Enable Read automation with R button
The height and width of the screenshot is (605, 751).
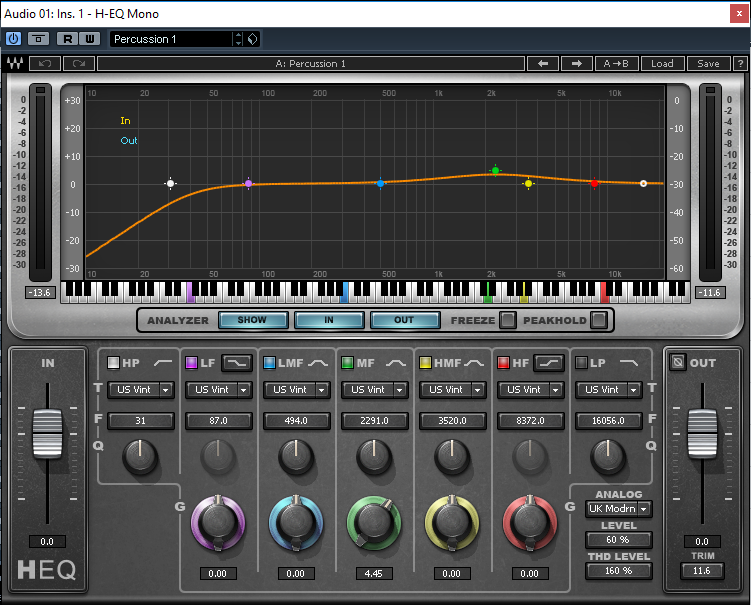pyautogui.click(x=68, y=39)
